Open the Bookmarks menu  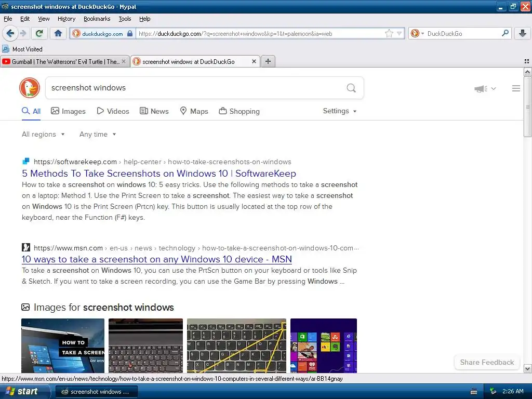[x=97, y=19]
